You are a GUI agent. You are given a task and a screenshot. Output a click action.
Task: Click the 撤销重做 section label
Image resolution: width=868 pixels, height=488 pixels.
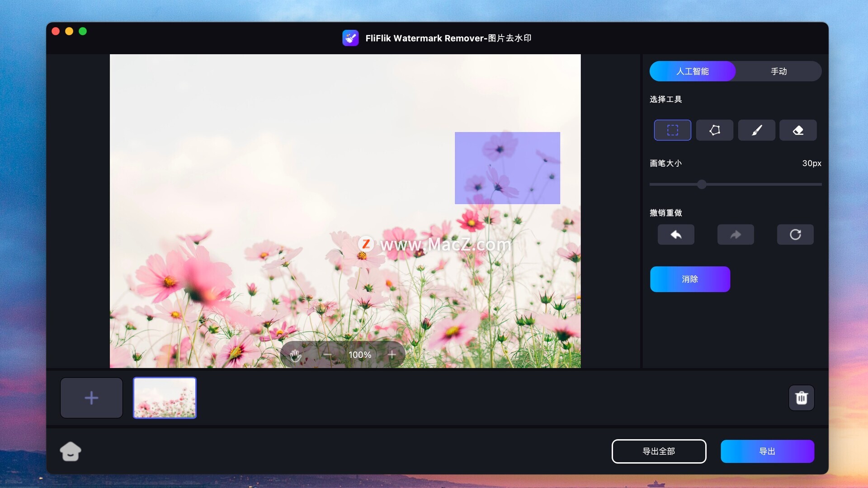[x=665, y=213]
